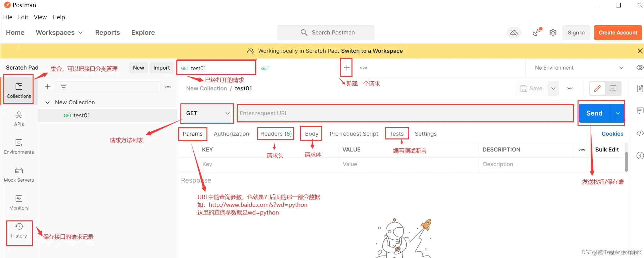
Task: Click Switch to a Workspace link
Action: click(x=372, y=51)
